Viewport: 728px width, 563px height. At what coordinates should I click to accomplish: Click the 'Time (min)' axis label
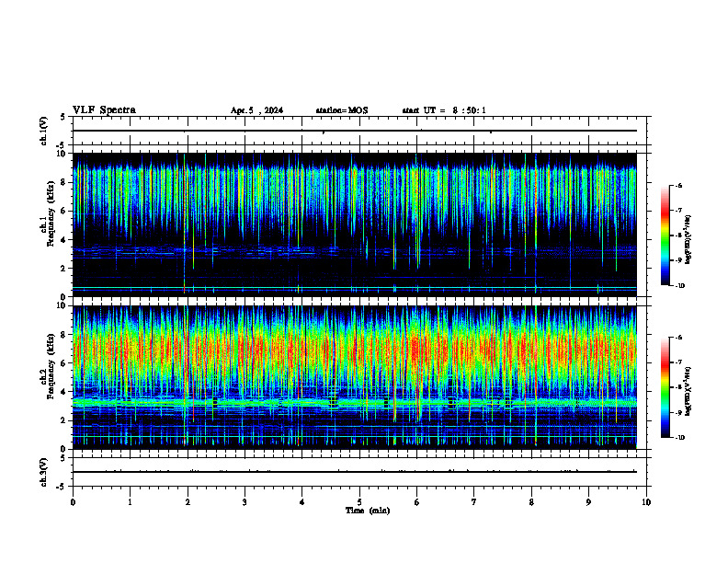tap(368, 511)
